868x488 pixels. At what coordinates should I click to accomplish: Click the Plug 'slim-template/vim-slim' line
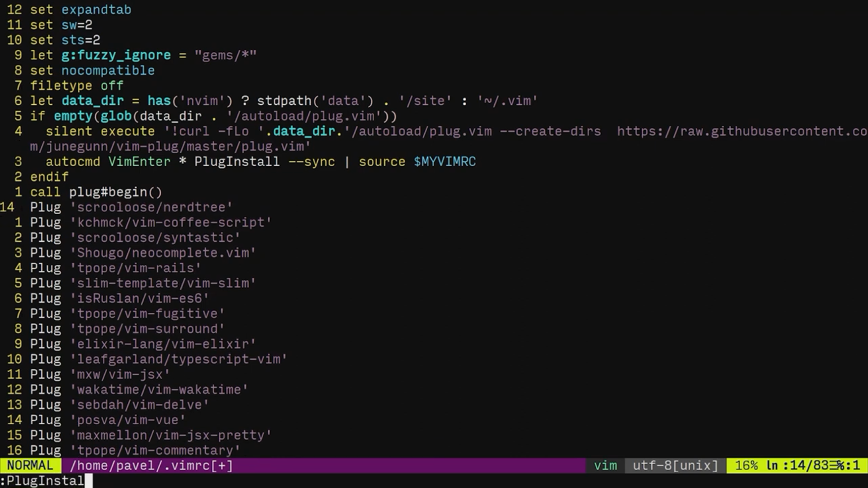point(143,283)
